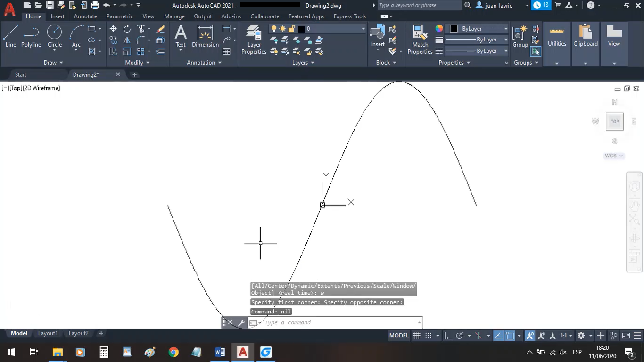This screenshot has width=644, height=362.
Task: Open Layer Properties manager
Action: [x=254, y=40]
